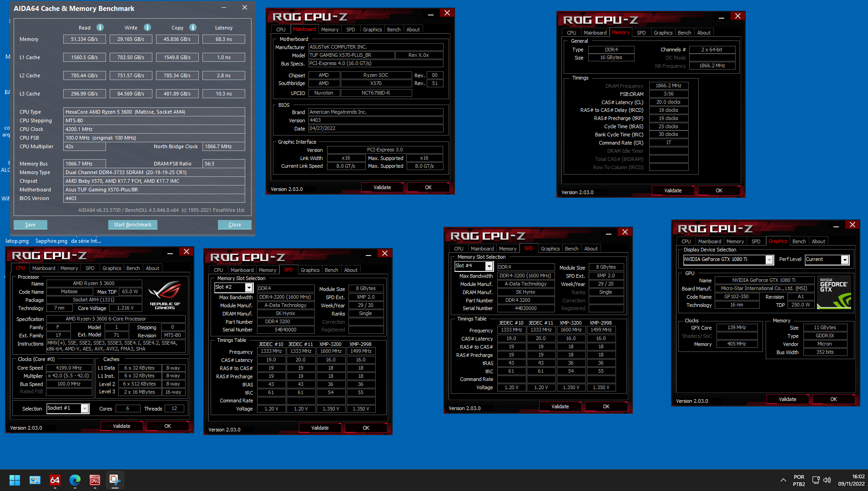This screenshot has height=491, width=868.
Task: Close the CPU-Z Slot #4 SPD window
Action: tap(625, 232)
